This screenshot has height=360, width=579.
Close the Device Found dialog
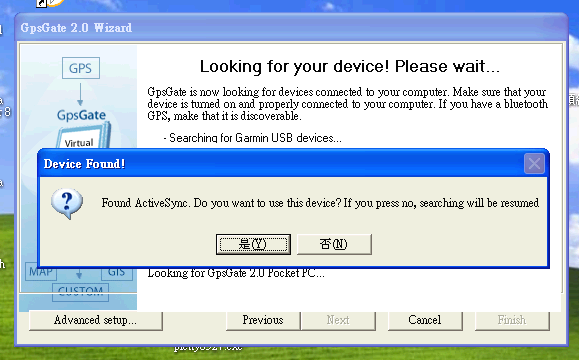534,163
